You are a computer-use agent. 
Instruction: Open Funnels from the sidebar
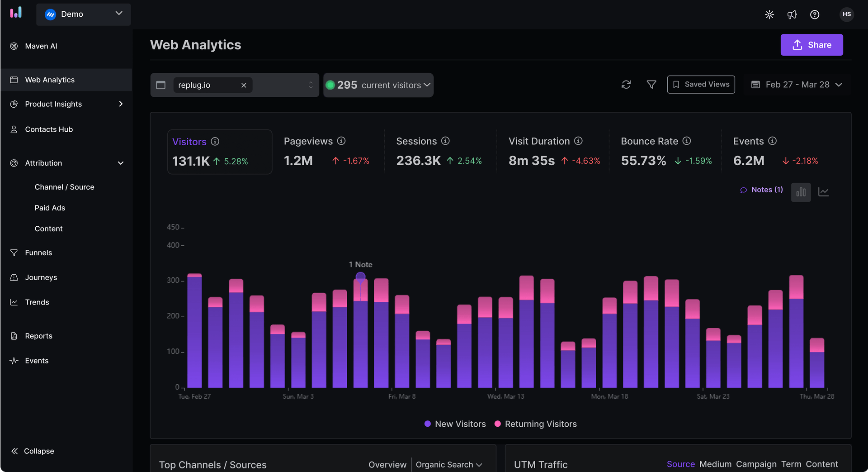38,253
